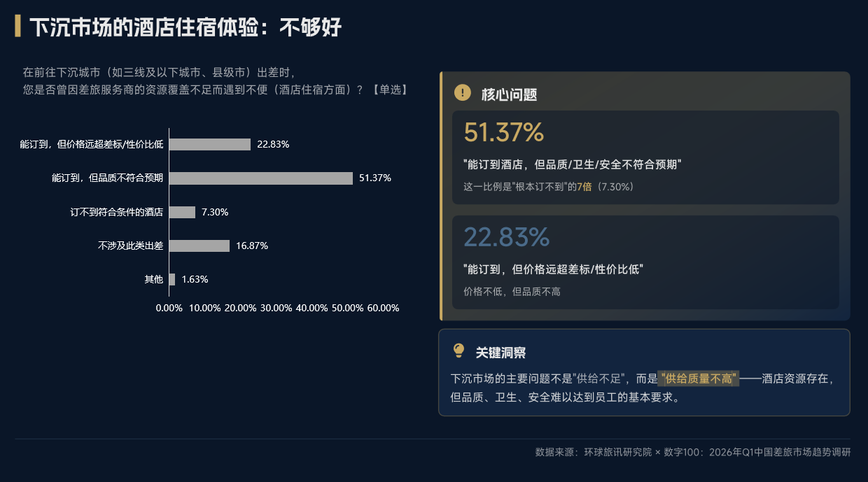The image size is (868, 482).
Task: Click the exclamation icon beside 核心问题
Action: pos(462,92)
